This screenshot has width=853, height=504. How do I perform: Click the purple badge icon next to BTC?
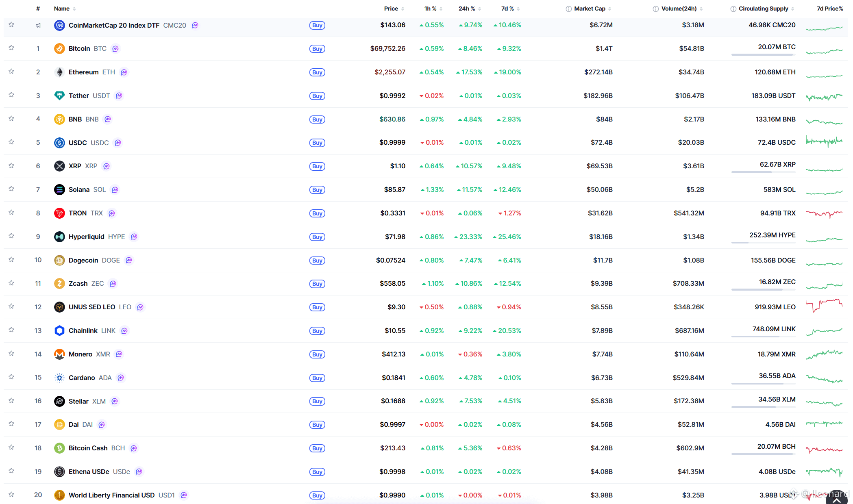(115, 49)
